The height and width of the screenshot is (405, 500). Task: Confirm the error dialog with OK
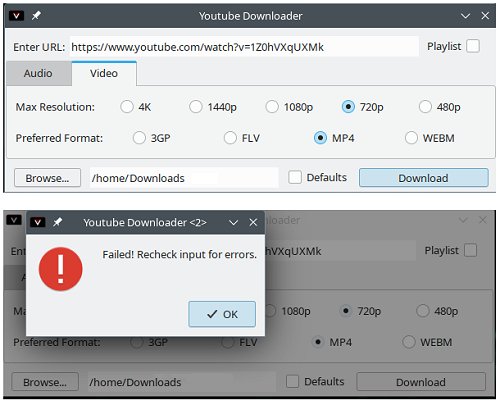(x=222, y=314)
